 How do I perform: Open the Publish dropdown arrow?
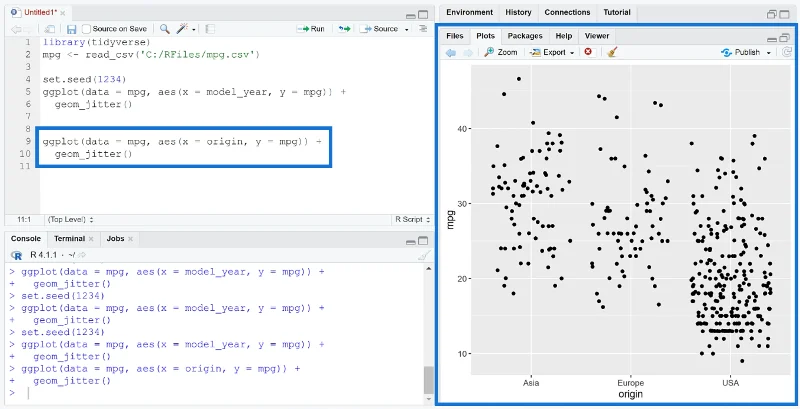[768, 53]
